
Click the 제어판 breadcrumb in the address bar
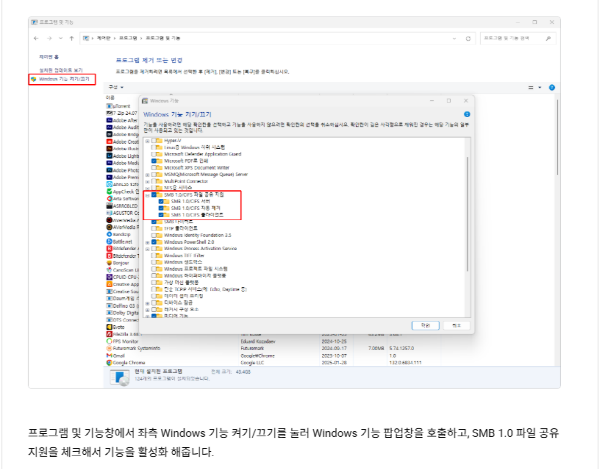[103, 38]
